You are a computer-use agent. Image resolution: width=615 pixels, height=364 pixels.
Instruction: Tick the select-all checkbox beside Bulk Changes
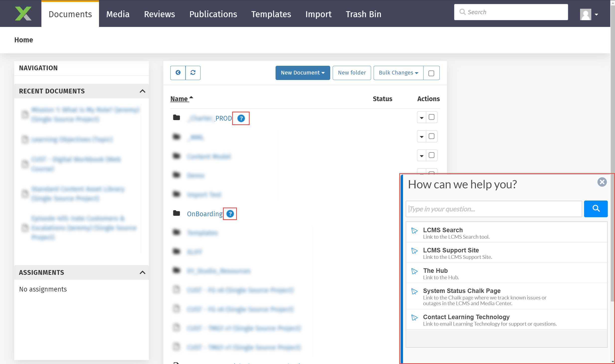(x=431, y=73)
